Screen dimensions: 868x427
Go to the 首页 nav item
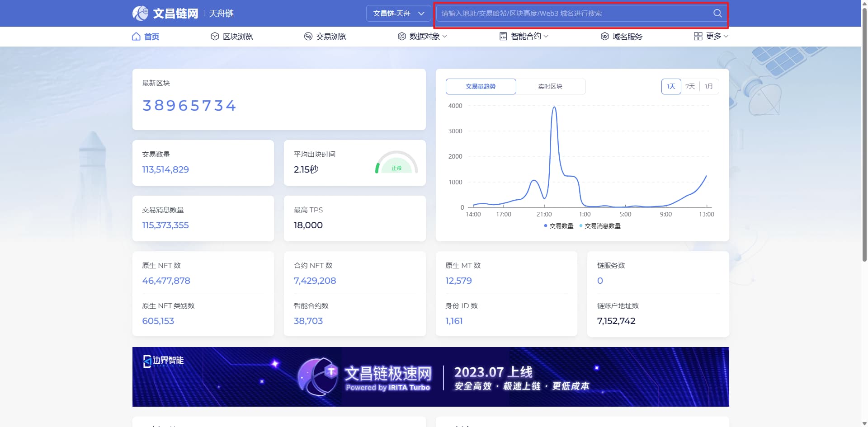(x=146, y=36)
